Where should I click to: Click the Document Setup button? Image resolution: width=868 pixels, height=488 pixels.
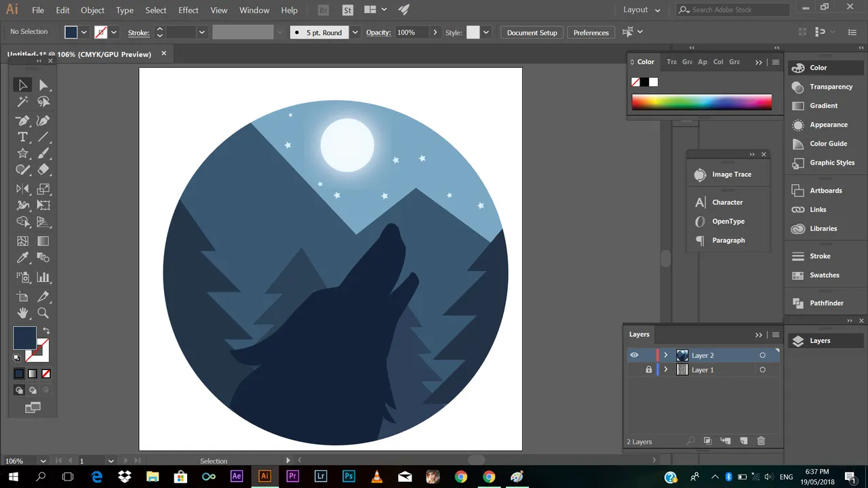(x=532, y=33)
